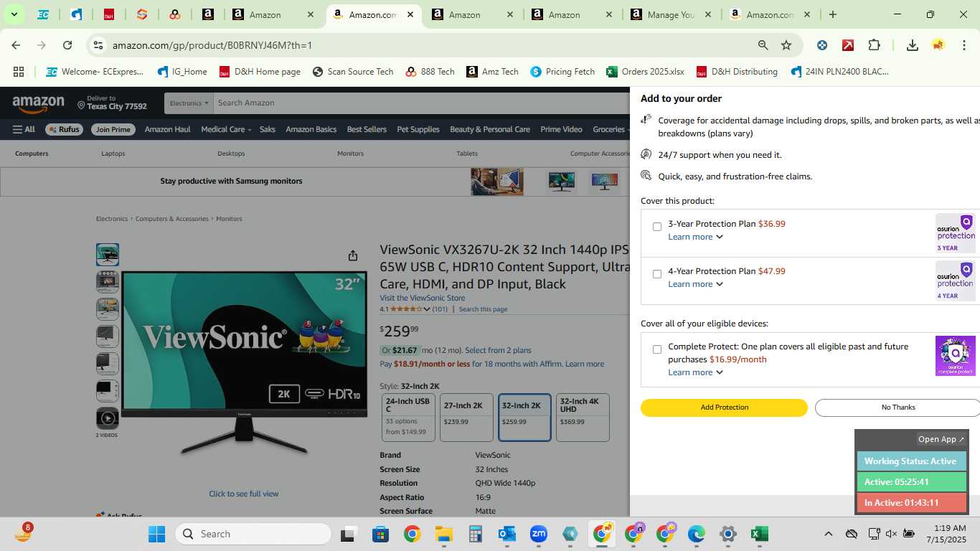
Task: Show hidden system tray icons
Action: (x=828, y=534)
